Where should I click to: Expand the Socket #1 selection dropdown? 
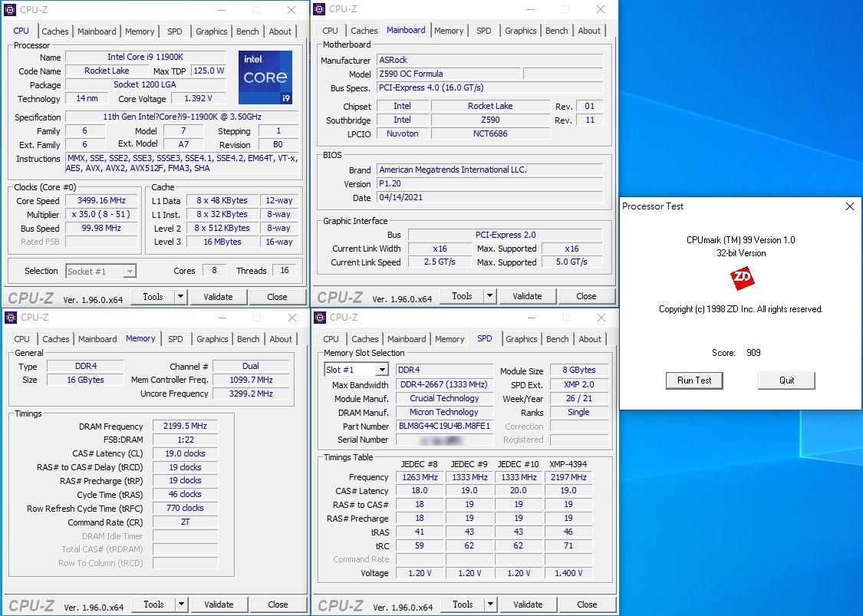click(130, 272)
